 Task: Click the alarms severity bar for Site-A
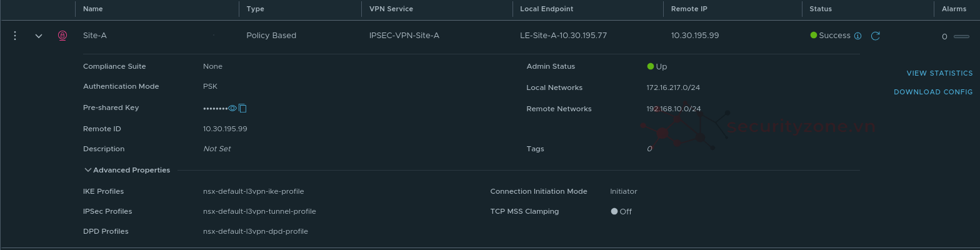[x=961, y=36]
